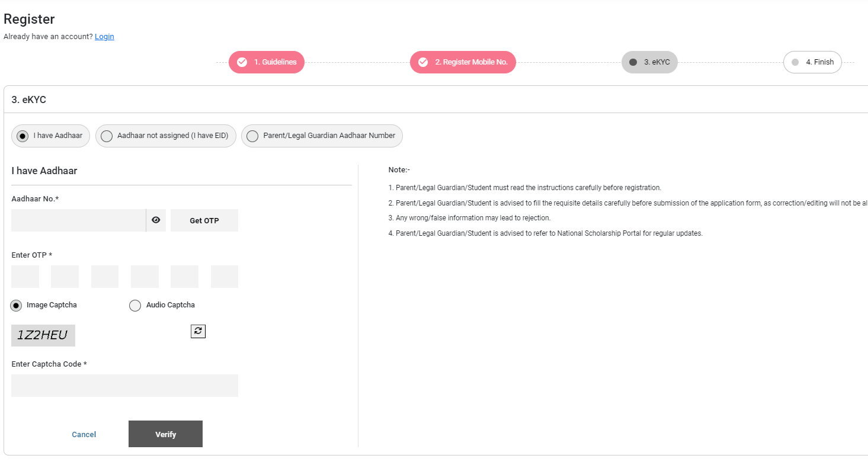Focus the Enter Captcha Code field

point(124,386)
